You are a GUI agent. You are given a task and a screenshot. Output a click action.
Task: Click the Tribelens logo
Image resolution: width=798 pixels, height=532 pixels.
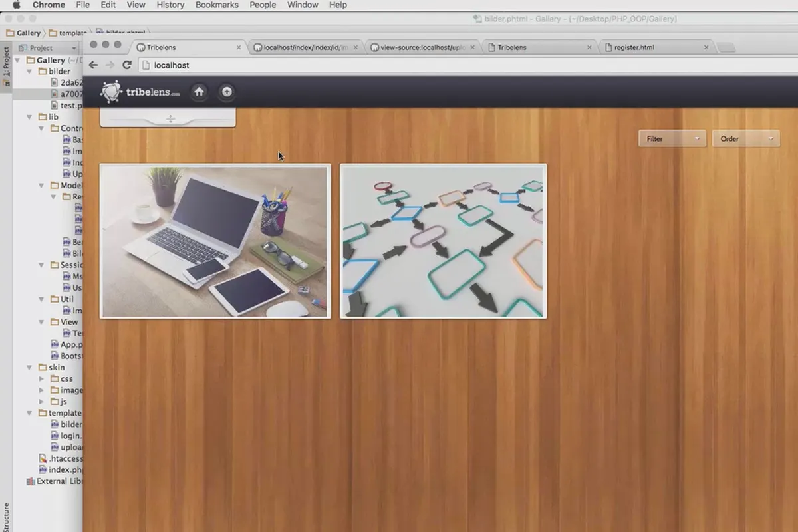click(x=140, y=92)
